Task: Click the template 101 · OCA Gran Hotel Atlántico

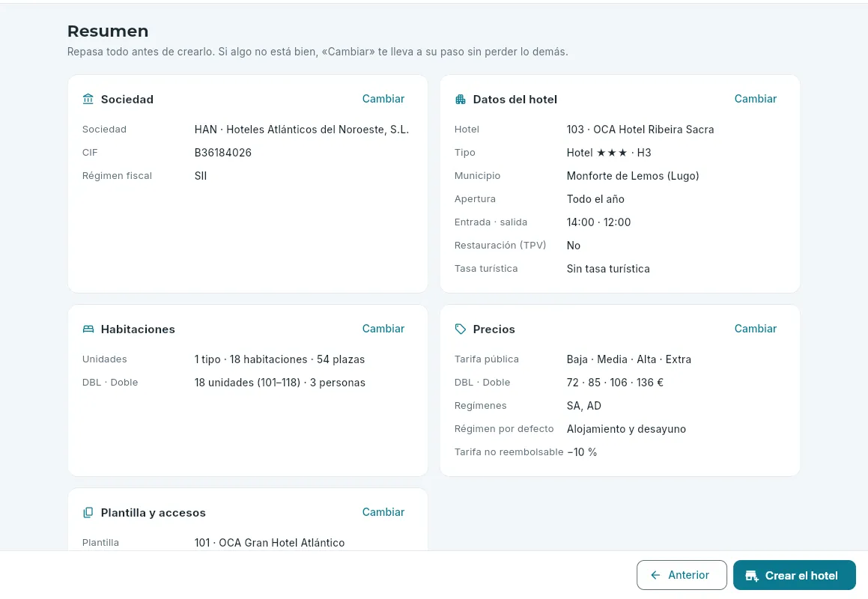Action: [x=269, y=543]
